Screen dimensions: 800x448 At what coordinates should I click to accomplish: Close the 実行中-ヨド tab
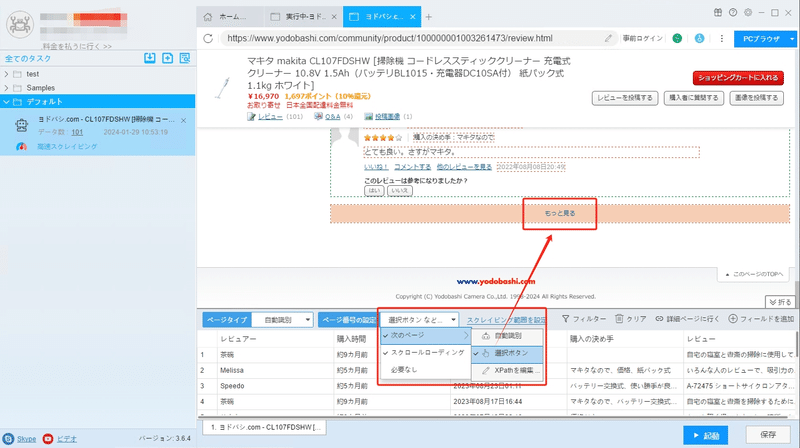tap(334, 17)
